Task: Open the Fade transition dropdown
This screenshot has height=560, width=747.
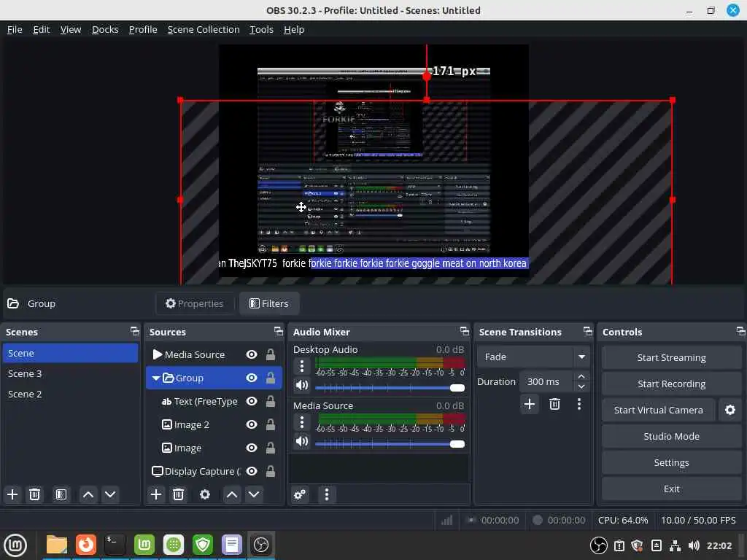Action: click(533, 357)
